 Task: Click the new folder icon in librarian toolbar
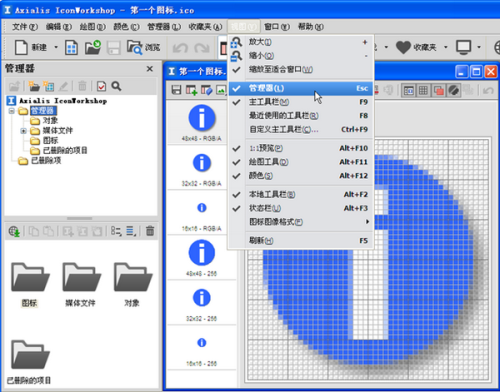[34, 86]
